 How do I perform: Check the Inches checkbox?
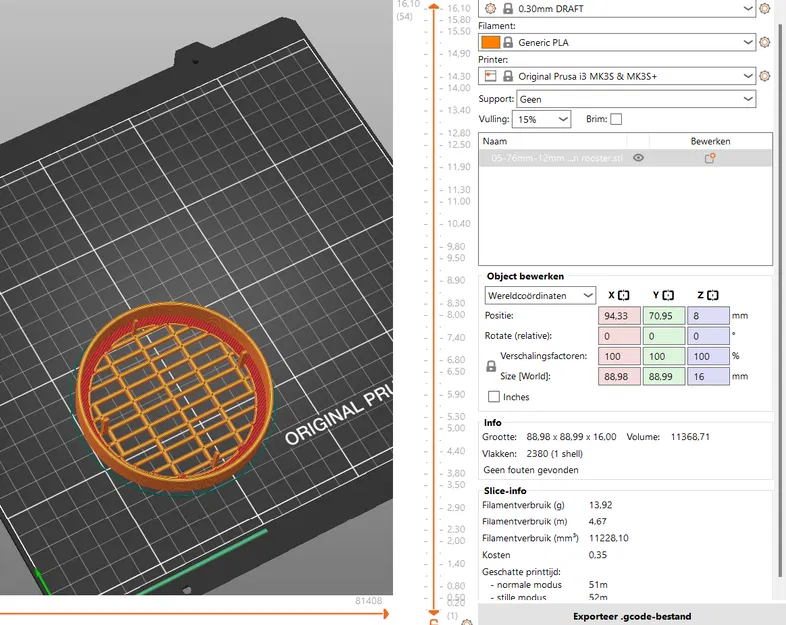click(x=494, y=397)
